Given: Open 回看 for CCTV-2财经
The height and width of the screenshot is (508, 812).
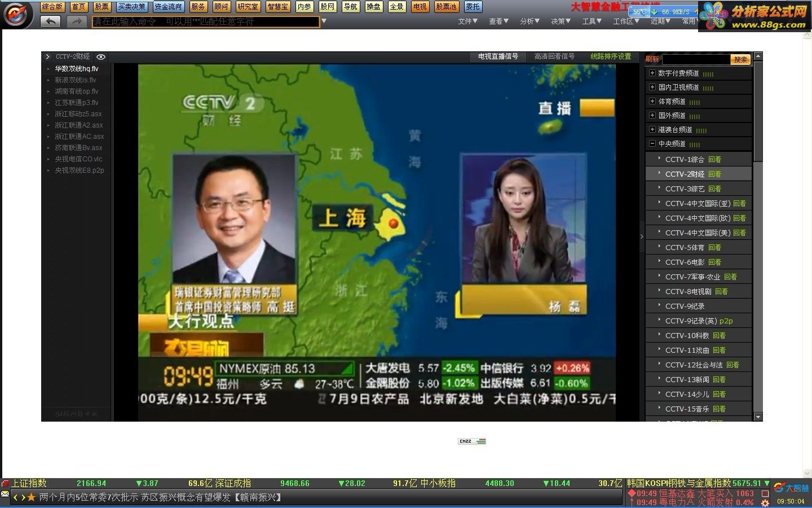Looking at the screenshot, I should click(x=714, y=174).
